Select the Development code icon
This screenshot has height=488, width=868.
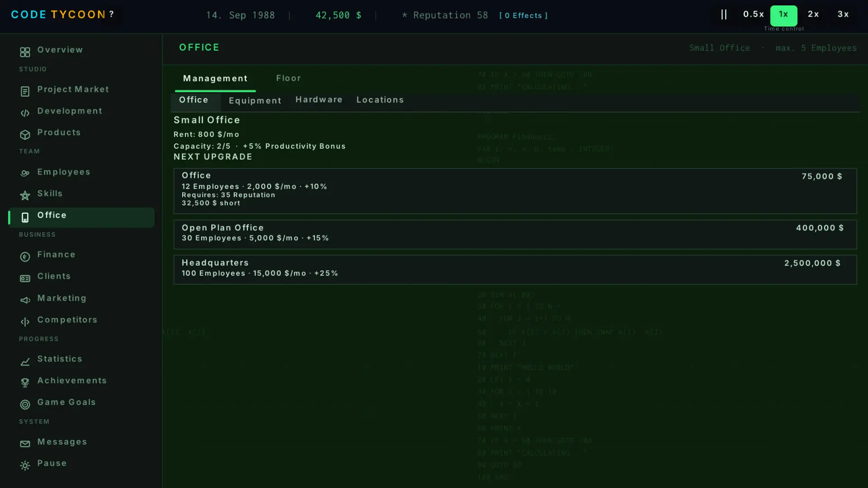[25, 113]
